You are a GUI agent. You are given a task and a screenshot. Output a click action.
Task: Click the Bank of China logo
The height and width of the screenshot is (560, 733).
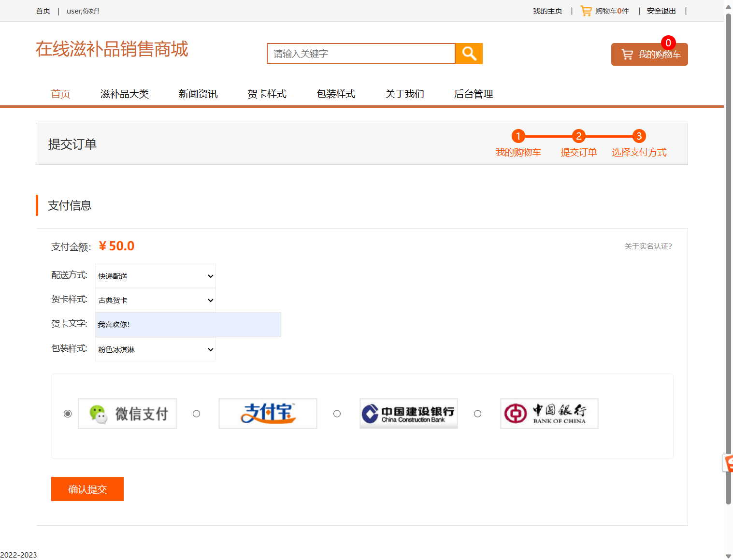click(x=549, y=413)
